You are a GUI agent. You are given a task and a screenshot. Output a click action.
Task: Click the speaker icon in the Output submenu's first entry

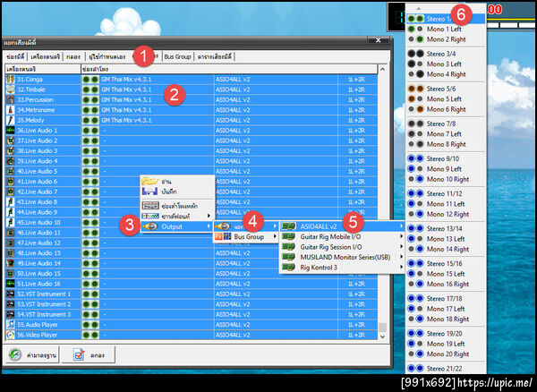coord(223,226)
